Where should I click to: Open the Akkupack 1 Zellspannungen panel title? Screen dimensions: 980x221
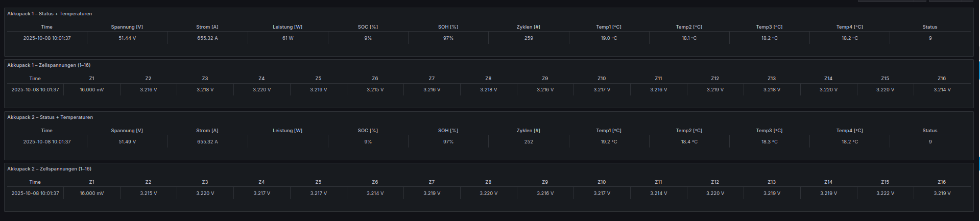tap(49, 65)
